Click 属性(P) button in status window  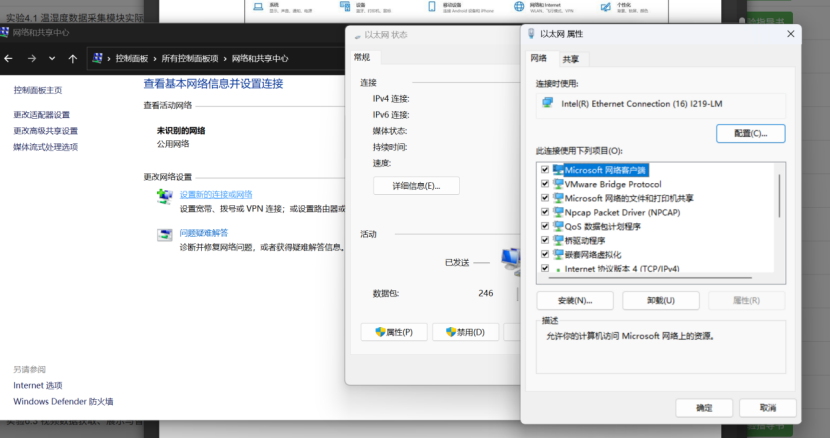point(394,332)
